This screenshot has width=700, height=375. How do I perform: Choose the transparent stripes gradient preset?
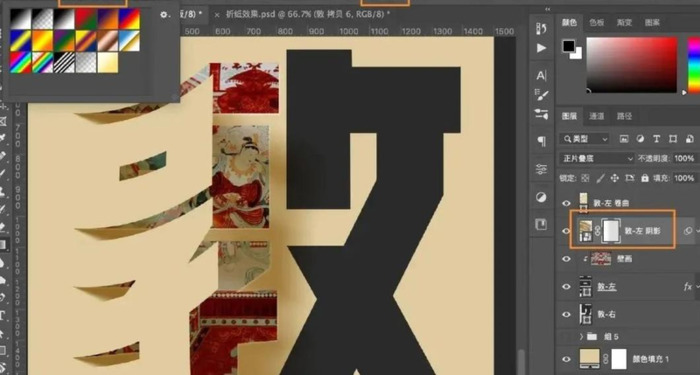click(63, 62)
